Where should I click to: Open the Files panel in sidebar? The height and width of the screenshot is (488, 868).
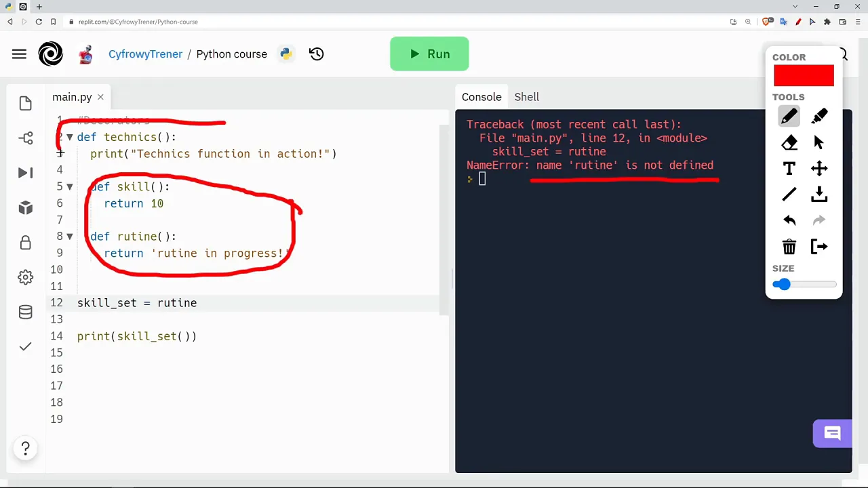point(26,103)
